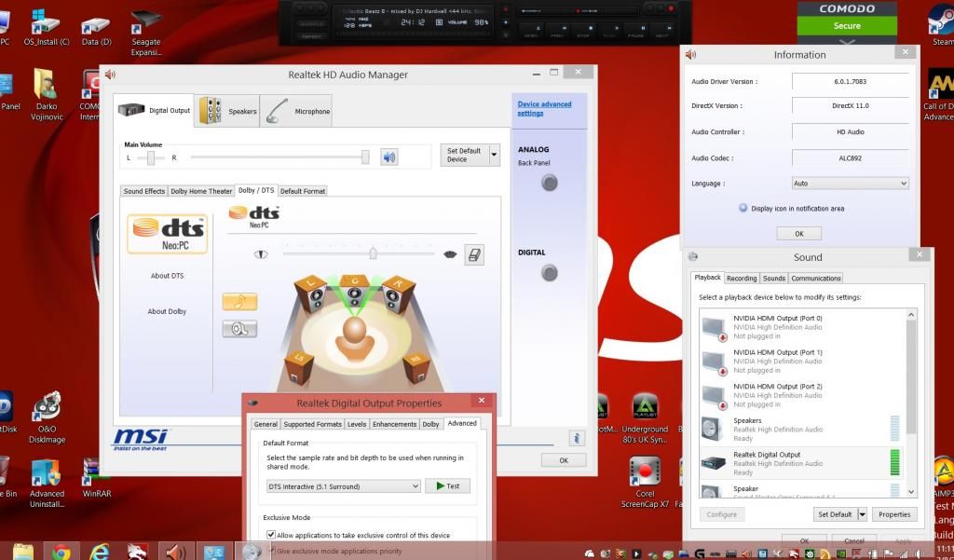The width and height of the screenshot is (954, 560).
Task: Click the Test button in properties
Action: point(447,485)
